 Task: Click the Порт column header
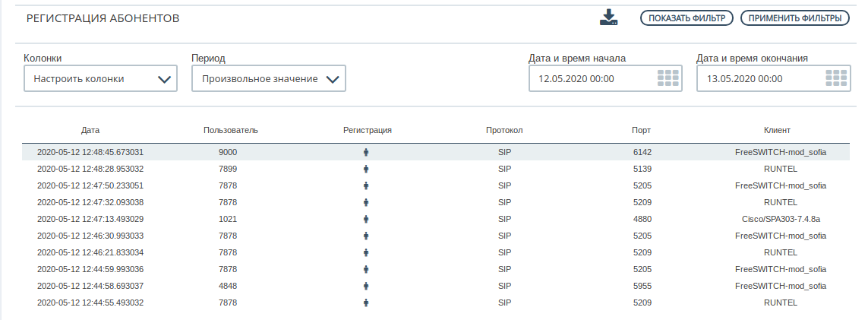(x=642, y=131)
